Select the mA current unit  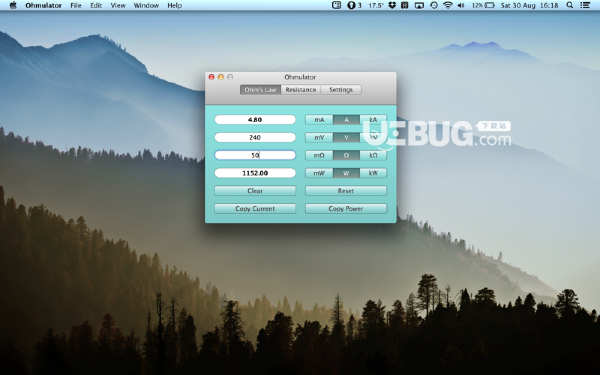pyautogui.click(x=319, y=120)
